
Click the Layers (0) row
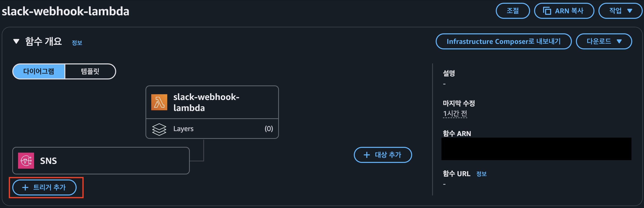coord(212,129)
